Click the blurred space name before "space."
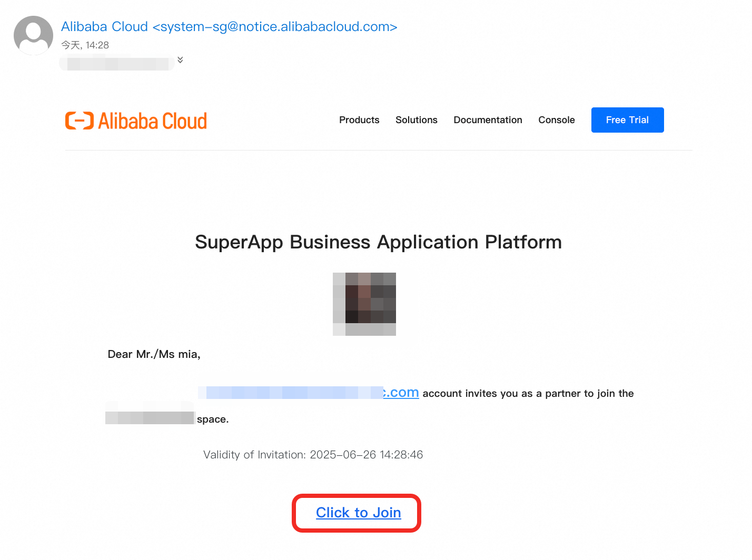Viewport: 752px width, 560px height. tap(150, 418)
